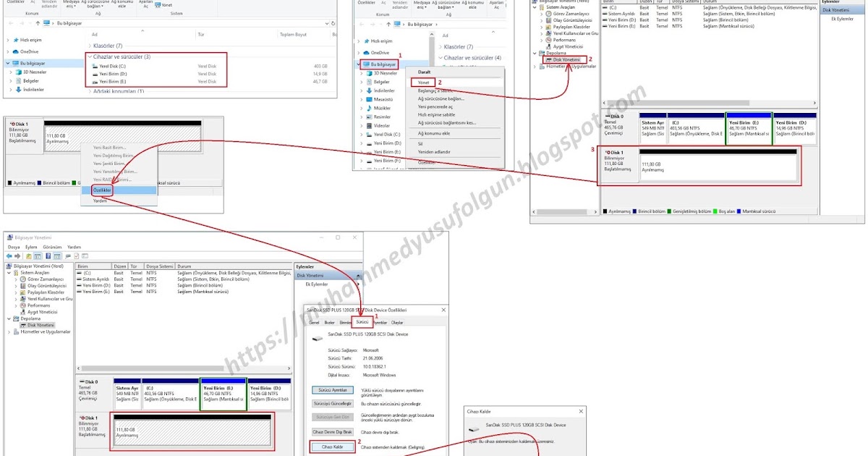Select Bu bilgisayar in Explorer with context menu
Viewport: 868px width, 456px height.
coord(383,64)
